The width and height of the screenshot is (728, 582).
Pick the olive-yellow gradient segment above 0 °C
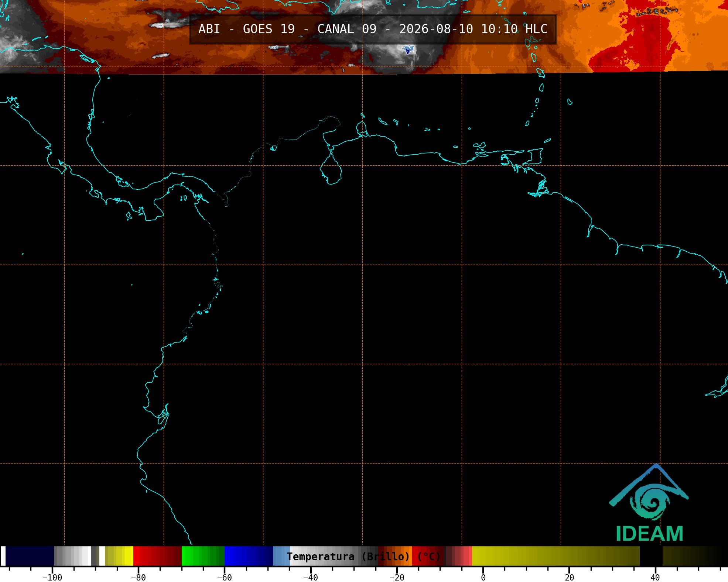[556, 556]
